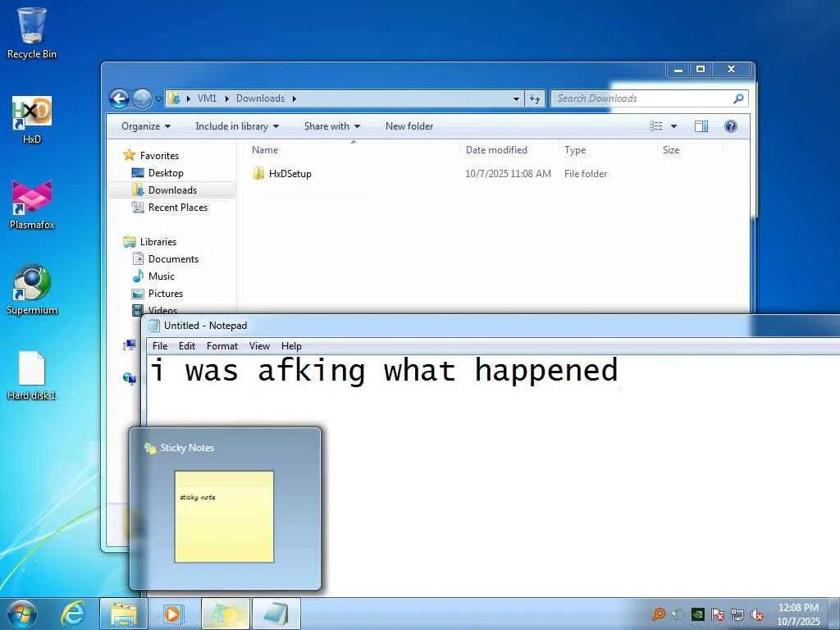
Task: Click the Sticky Notes preview thumbnail
Action: pos(224,517)
